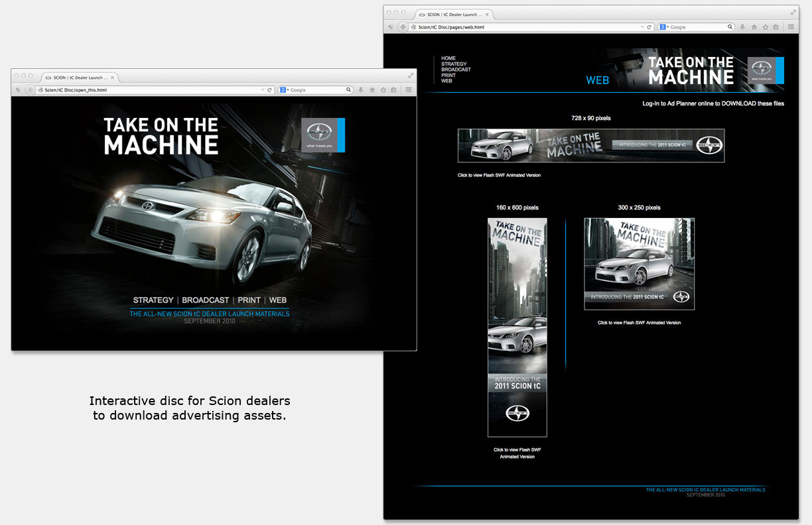Click the 728 x 90 banner ad thumbnail
The image size is (812, 525).
coord(590,146)
